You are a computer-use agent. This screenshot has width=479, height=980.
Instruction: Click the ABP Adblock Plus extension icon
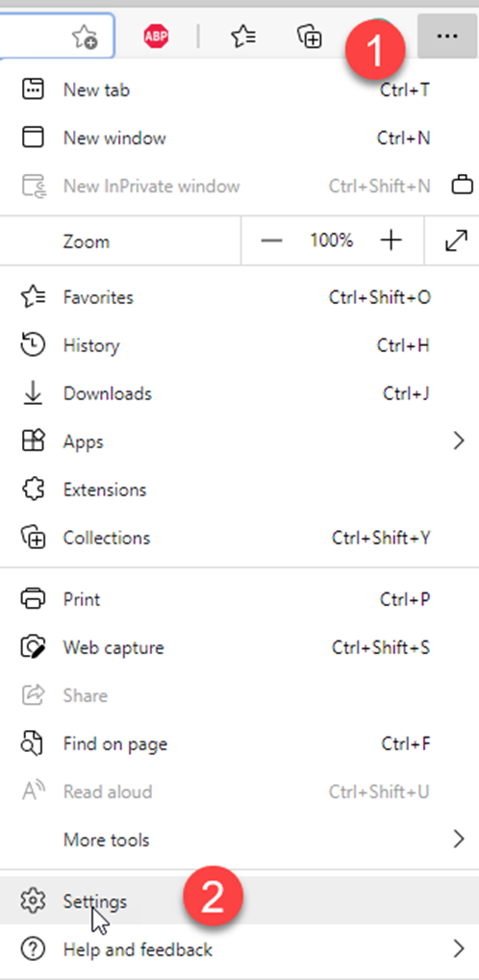[x=156, y=37]
